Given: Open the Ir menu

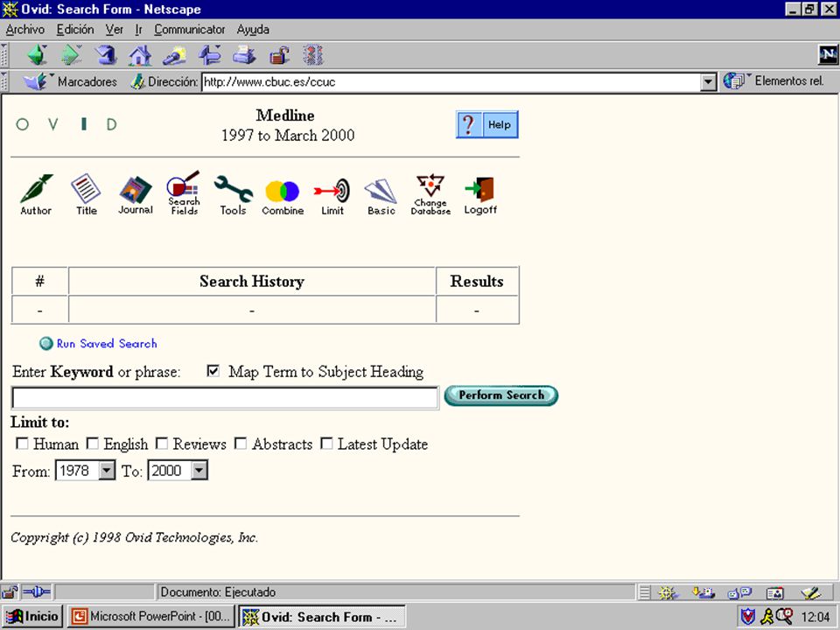Looking at the screenshot, I should point(139,30).
